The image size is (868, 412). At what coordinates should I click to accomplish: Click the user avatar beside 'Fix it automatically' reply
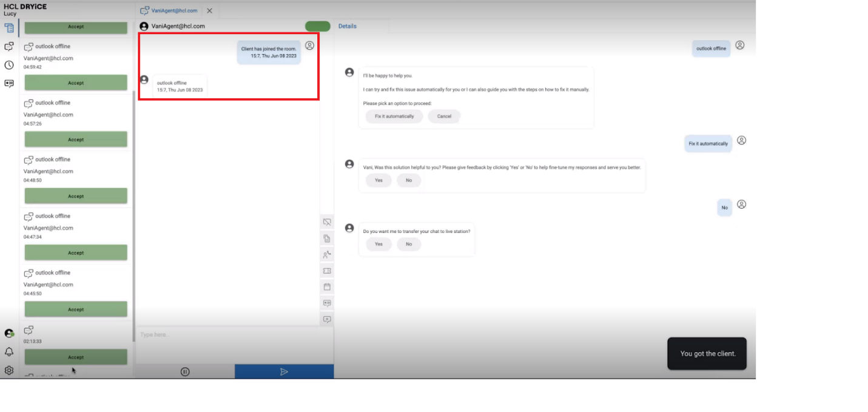[x=741, y=140]
